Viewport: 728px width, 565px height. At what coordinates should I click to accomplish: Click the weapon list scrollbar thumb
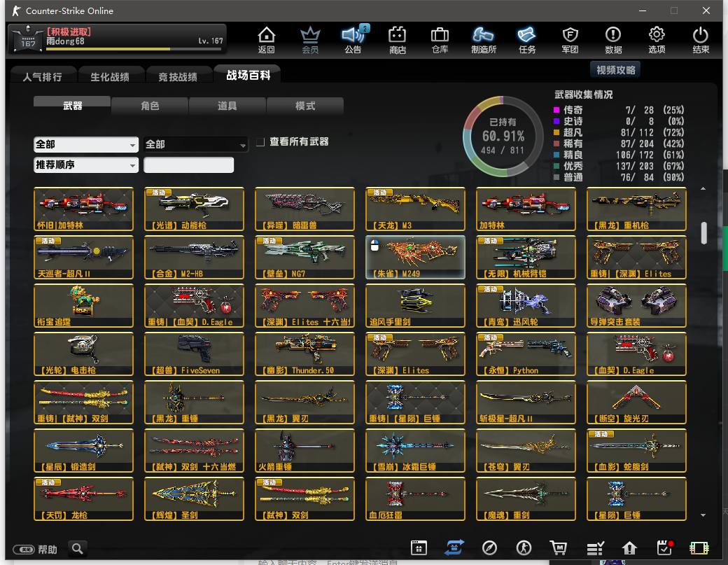(x=704, y=233)
